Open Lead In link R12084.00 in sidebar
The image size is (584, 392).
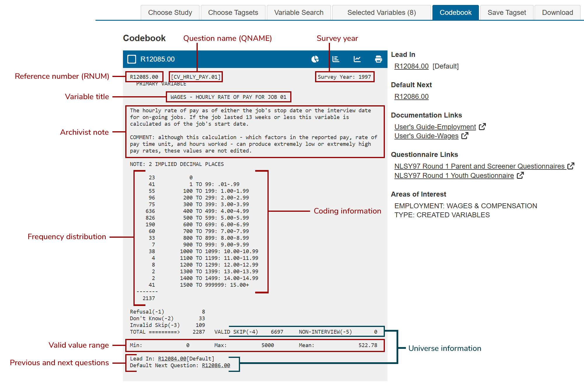point(411,66)
